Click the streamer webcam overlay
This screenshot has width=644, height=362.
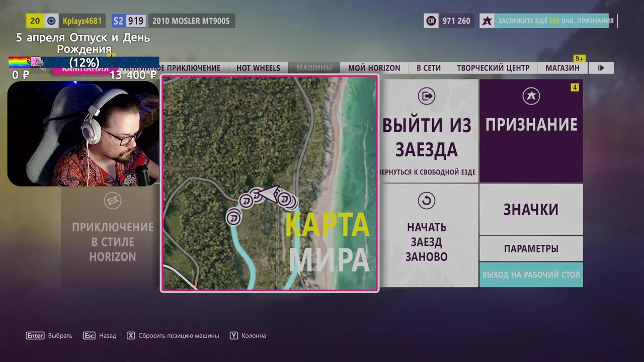[x=84, y=133]
